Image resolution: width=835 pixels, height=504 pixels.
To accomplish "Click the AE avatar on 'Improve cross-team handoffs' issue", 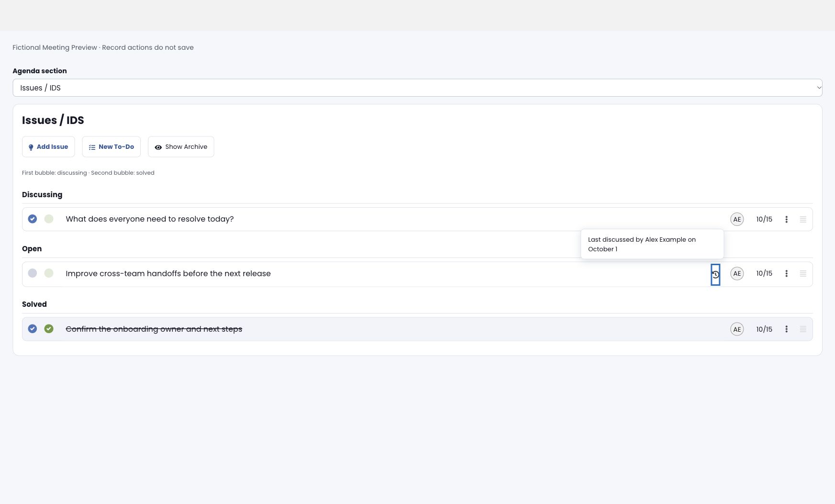I will coord(737,273).
